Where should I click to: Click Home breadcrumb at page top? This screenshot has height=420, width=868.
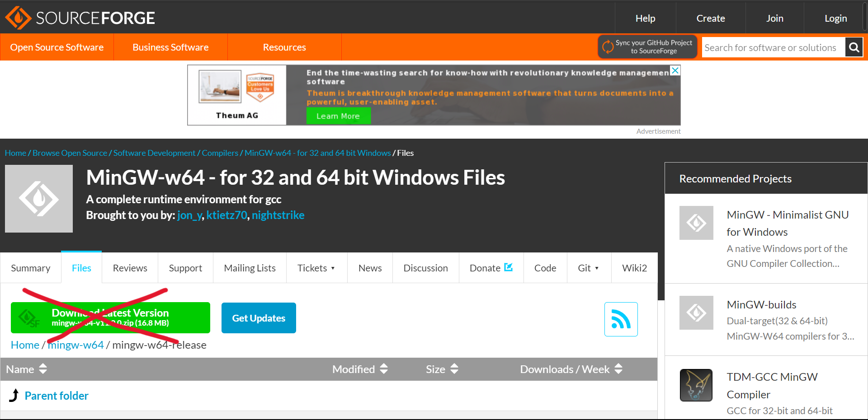(15, 153)
